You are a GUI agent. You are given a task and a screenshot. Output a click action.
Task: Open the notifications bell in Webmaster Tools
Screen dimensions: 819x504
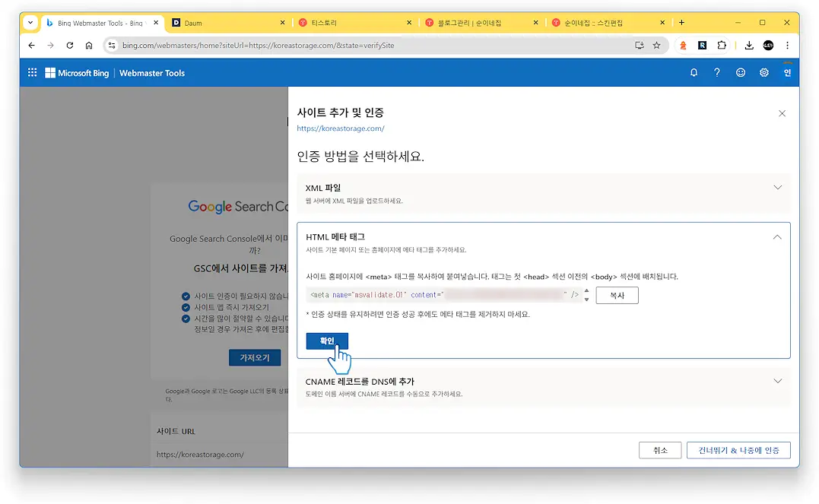694,72
